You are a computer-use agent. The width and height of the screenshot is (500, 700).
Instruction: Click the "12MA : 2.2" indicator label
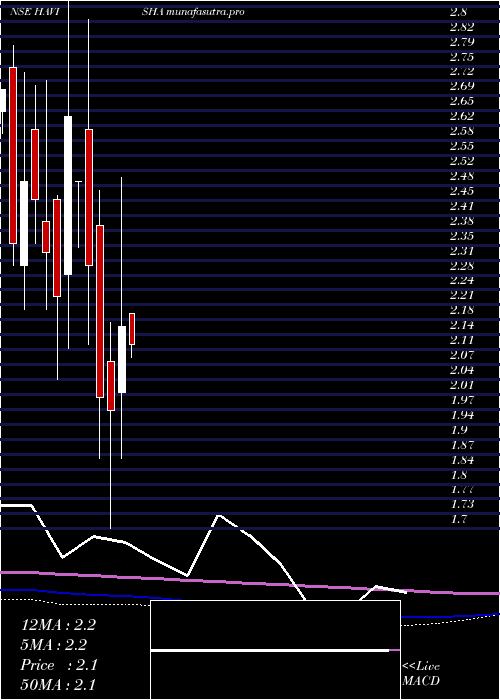58,625
